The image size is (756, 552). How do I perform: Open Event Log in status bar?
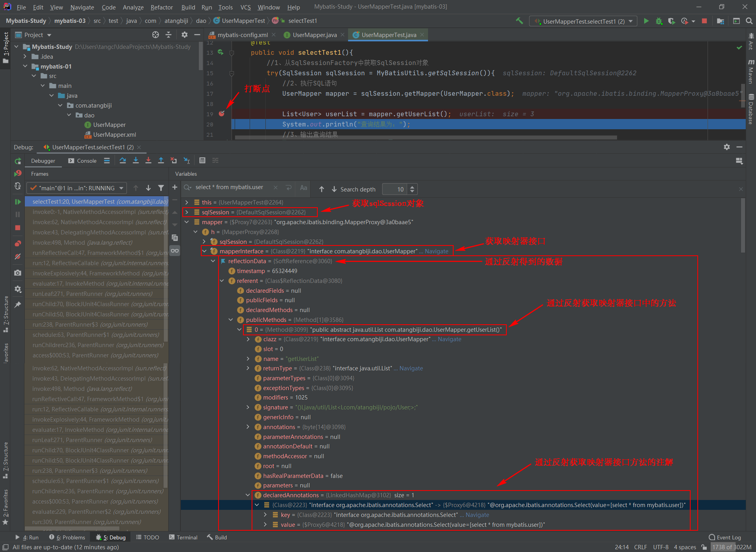click(725, 537)
